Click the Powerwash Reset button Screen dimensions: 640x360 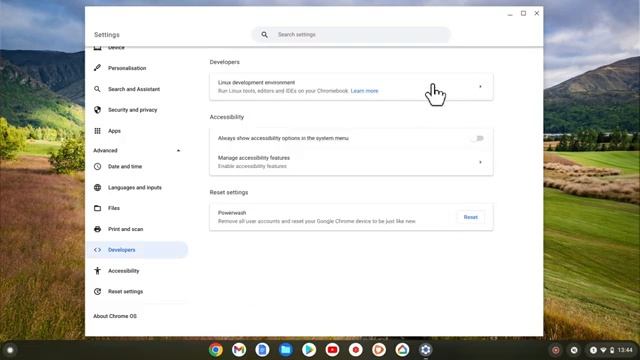tap(471, 217)
